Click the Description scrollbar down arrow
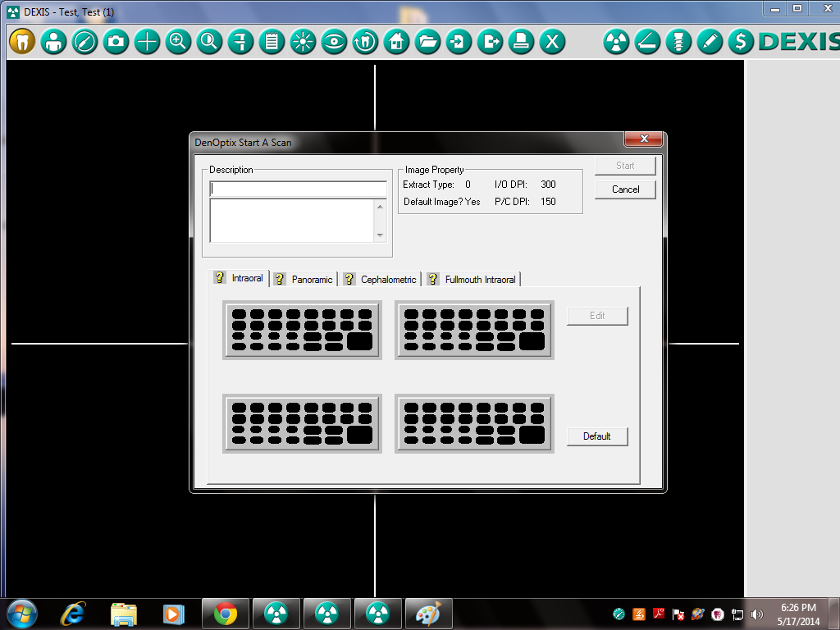This screenshot has width=840, height=630. 380,235
